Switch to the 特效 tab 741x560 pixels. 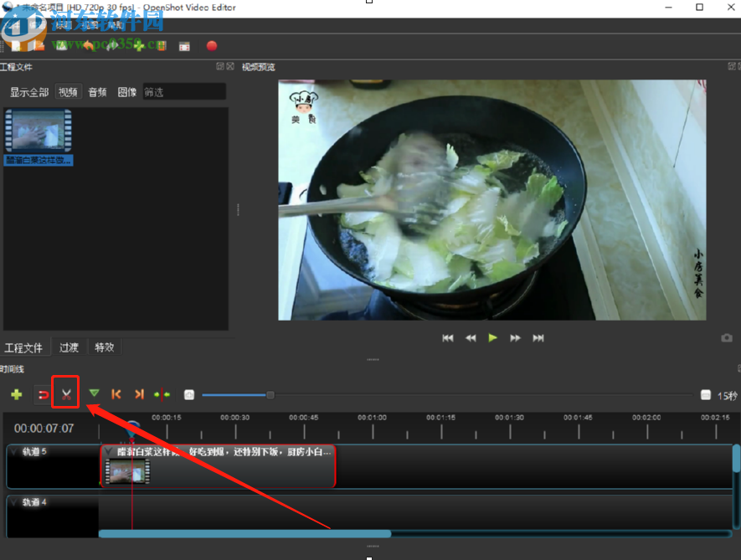click(x=104, y=346)
